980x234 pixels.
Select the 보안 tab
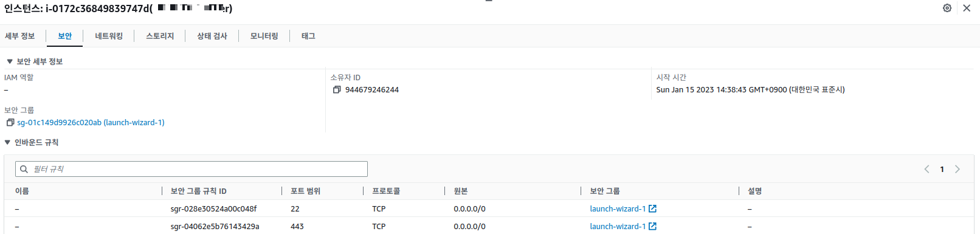pos(65,36)
